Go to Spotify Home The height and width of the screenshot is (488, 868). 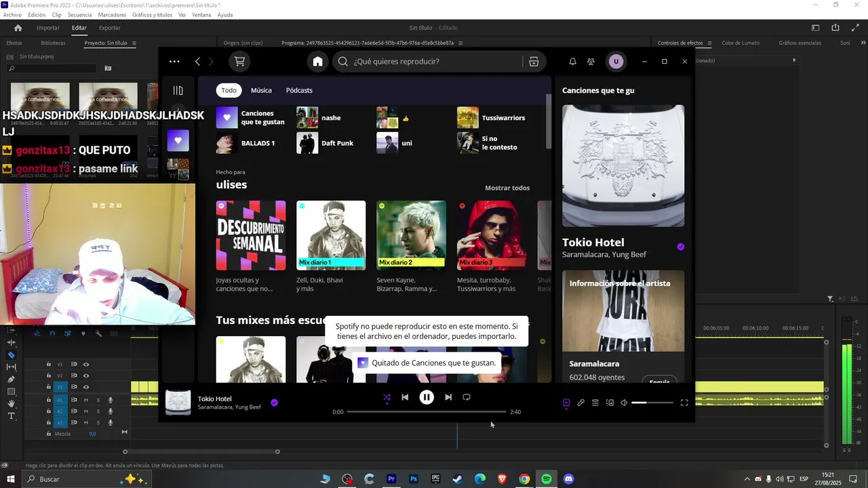coord(317,61)
